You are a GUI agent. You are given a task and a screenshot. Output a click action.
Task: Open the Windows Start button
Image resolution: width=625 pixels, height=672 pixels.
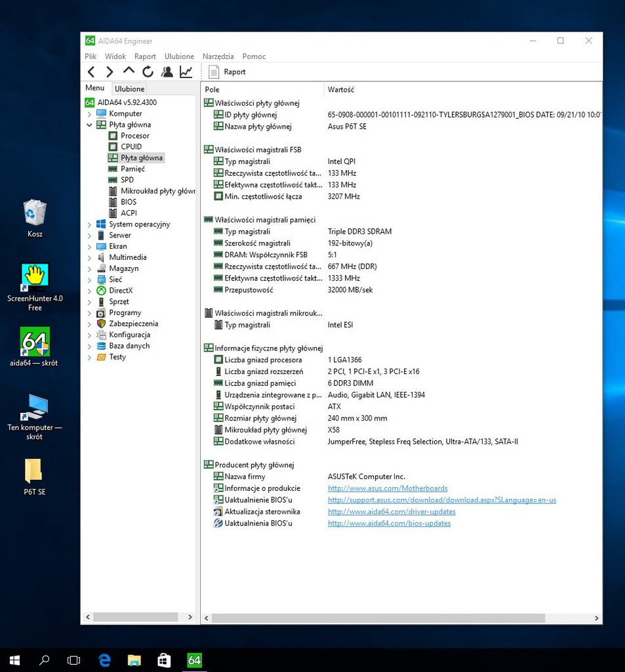click(x=14, y=660)
